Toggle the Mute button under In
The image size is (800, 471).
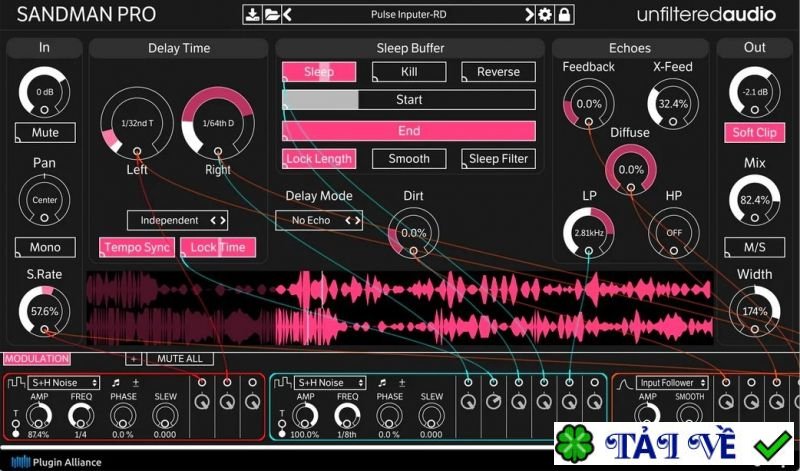coord(45,133)
